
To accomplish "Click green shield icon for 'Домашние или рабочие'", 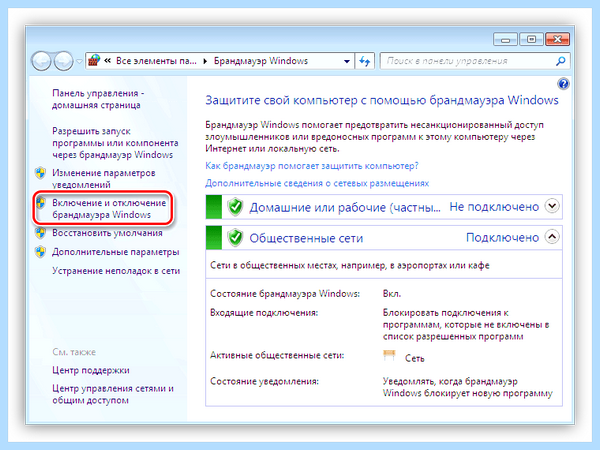I will tap(235, 207).
